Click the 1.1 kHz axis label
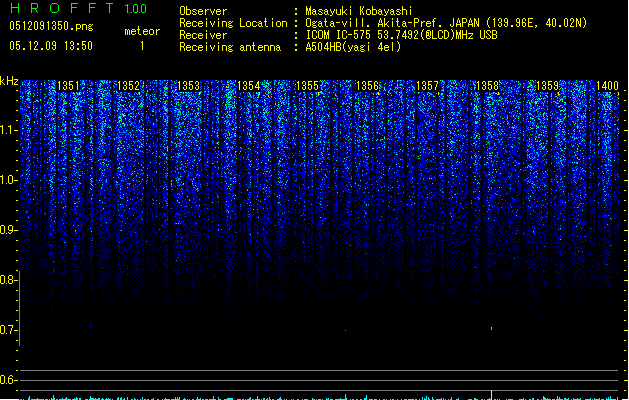 point(8,130)
